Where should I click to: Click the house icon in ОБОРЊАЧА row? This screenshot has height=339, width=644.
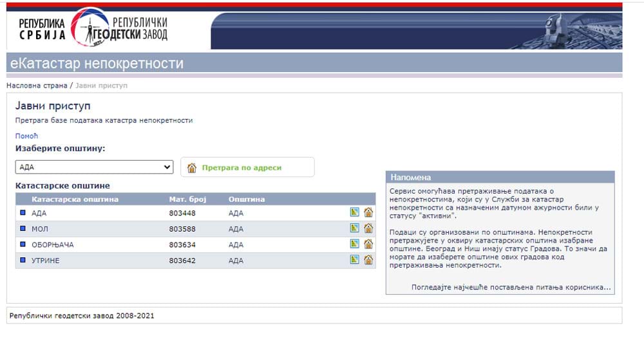368,244
